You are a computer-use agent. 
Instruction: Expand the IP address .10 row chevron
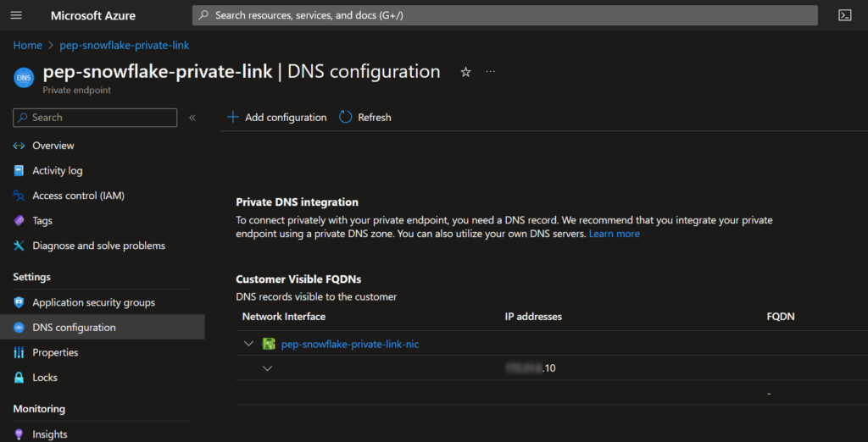[268, 368]
